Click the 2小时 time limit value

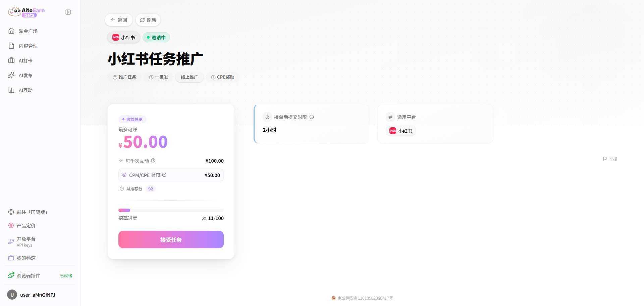click(270, 130)
